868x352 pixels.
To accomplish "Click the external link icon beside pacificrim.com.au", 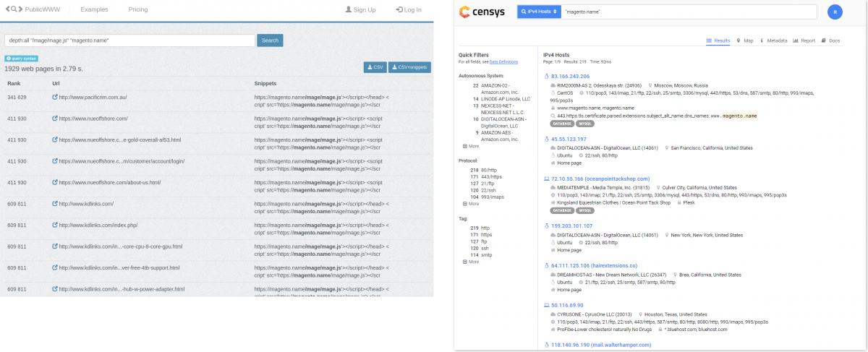I will (55, 97).
